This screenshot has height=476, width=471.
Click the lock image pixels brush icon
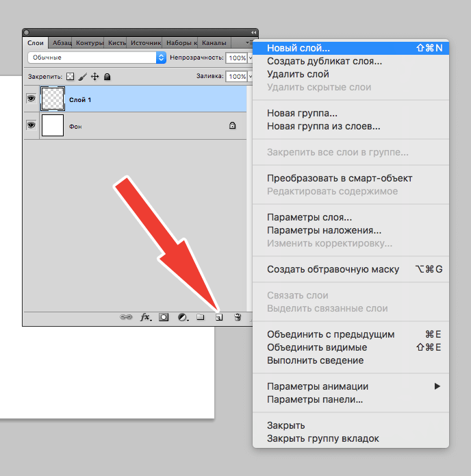(82, 77)
